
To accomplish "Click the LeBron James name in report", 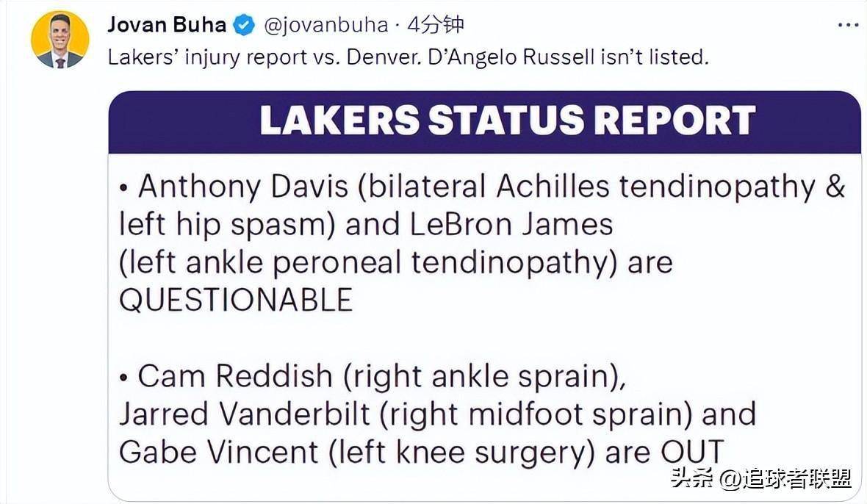I will pos(511,224).
